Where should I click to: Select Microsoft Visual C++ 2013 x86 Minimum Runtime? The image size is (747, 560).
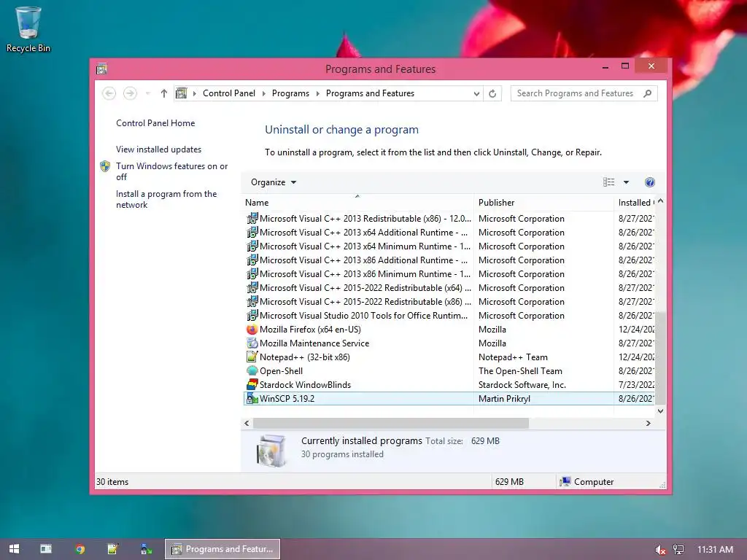(449, 274)
